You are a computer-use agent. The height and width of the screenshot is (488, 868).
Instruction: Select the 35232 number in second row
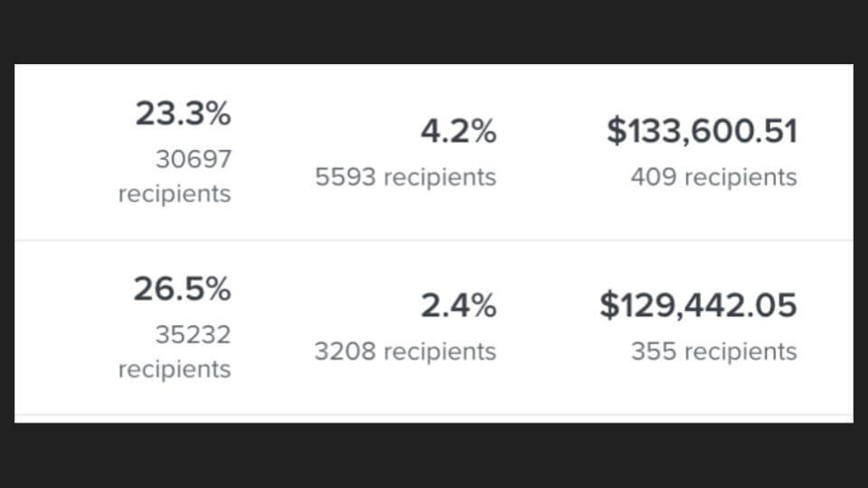[x=193, y=334]
